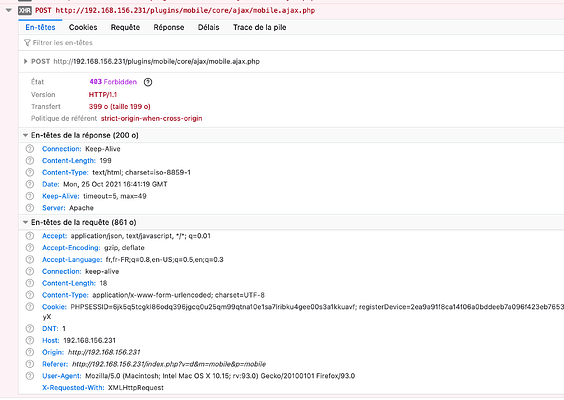564x400 pixels.
Task: Expand the POST URL details triangle
Action: pyautogui.click(x=26, y=62)
